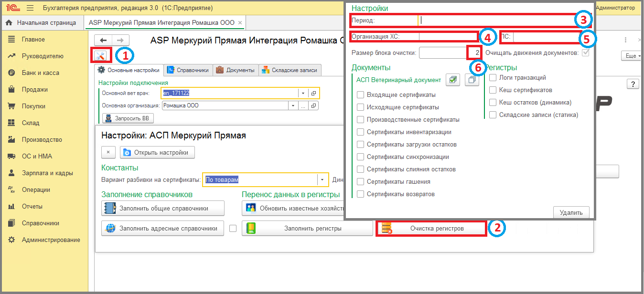Click Заполнить регистры button
Image resolution: width=644 pixels, height=294 pixels.
(307, 228)
